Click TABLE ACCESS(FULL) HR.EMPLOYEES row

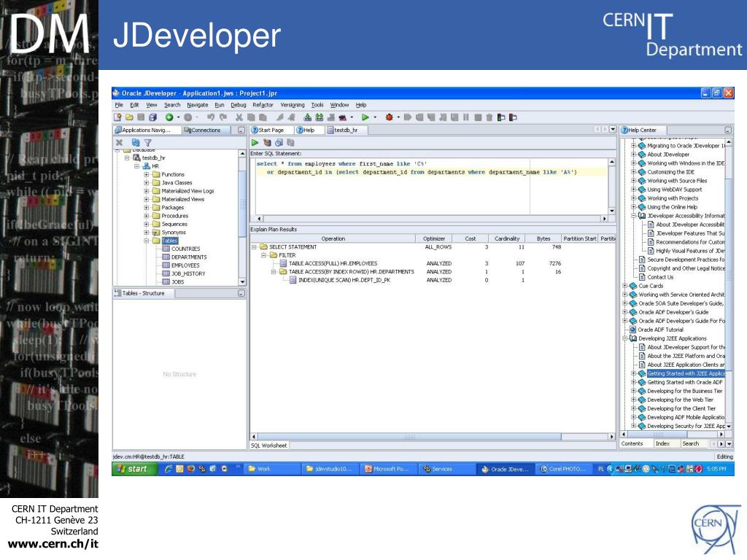(433, 263)
